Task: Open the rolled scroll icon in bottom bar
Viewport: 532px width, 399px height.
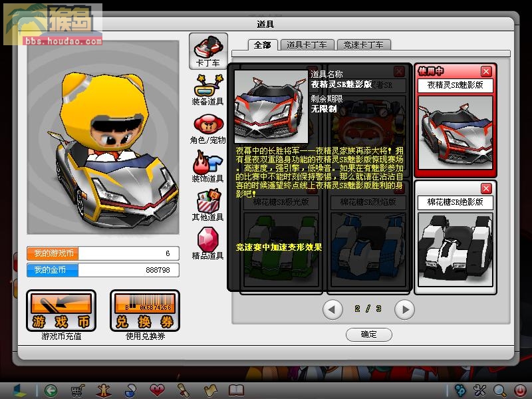Action: point(184,390)
